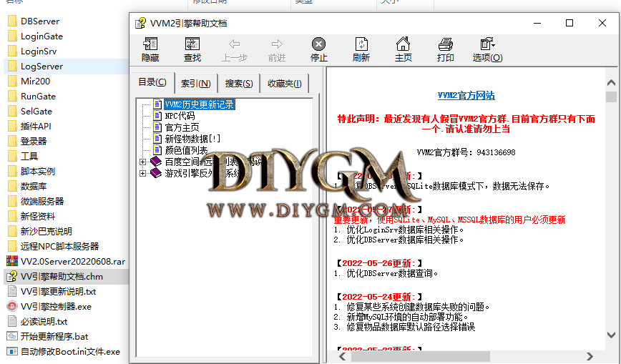Click the page icon beside NPC代码
Viewport: 621px width, 364px height.
(157, 116)
